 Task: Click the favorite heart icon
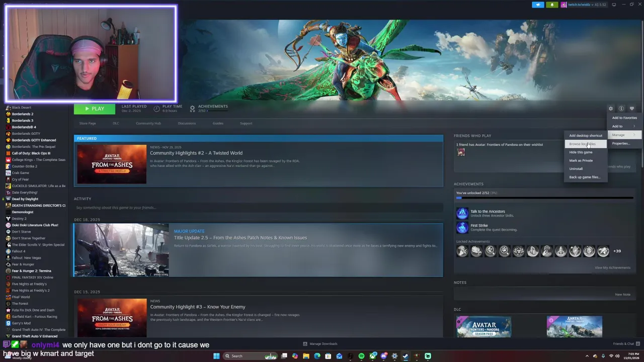632,109
